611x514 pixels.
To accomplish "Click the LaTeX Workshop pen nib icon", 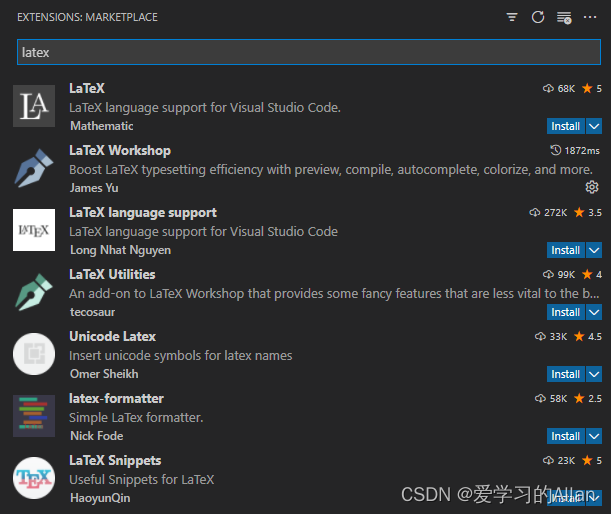I will coord(34,168).
